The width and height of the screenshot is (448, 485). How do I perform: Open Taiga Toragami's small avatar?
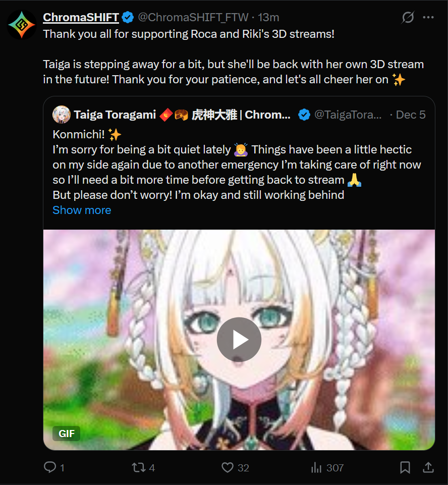tap(62, 115)
